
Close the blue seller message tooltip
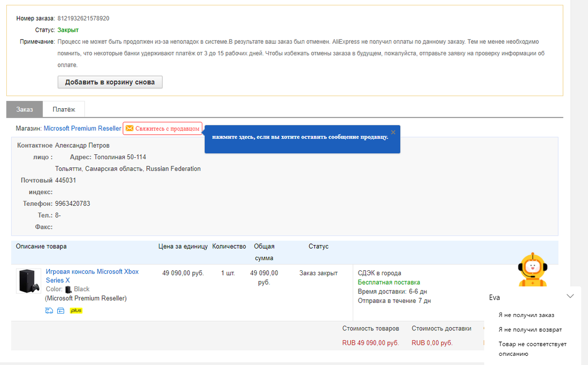393,132
